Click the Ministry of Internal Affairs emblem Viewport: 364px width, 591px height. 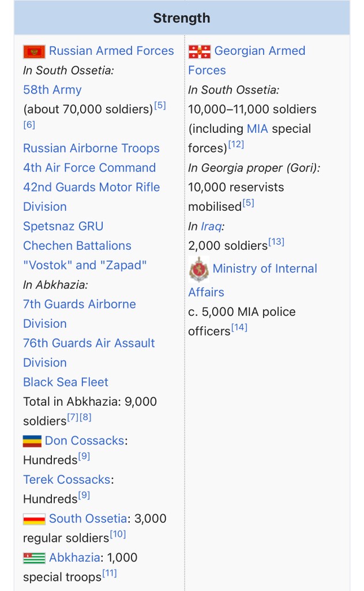199,269
